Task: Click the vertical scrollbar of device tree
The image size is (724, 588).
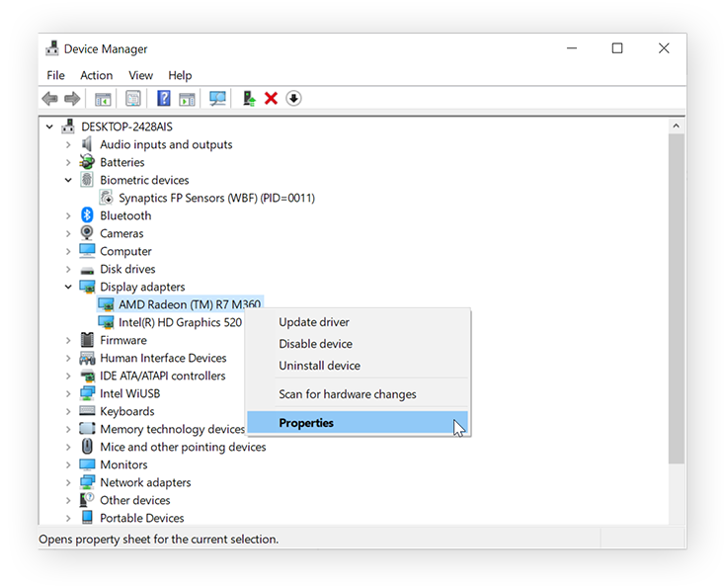Action: (x=677, y=296)
